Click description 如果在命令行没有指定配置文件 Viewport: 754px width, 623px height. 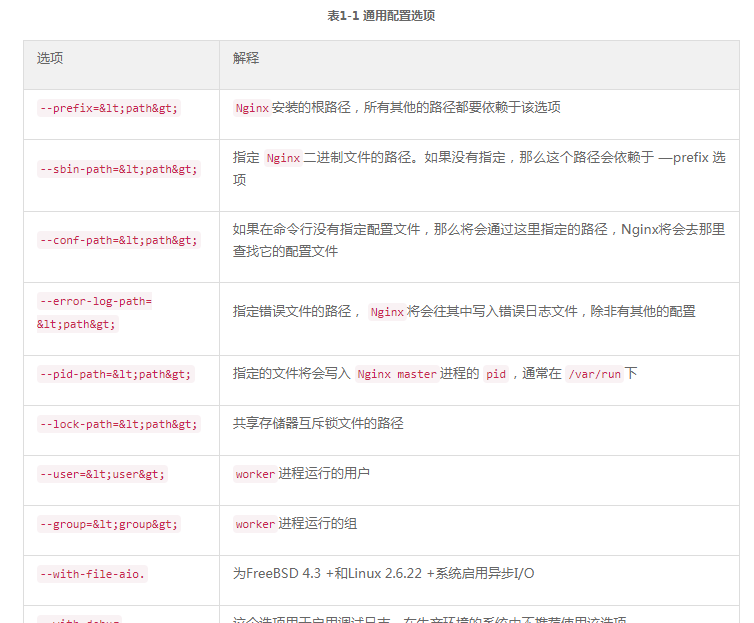click(x=327, y=229)
